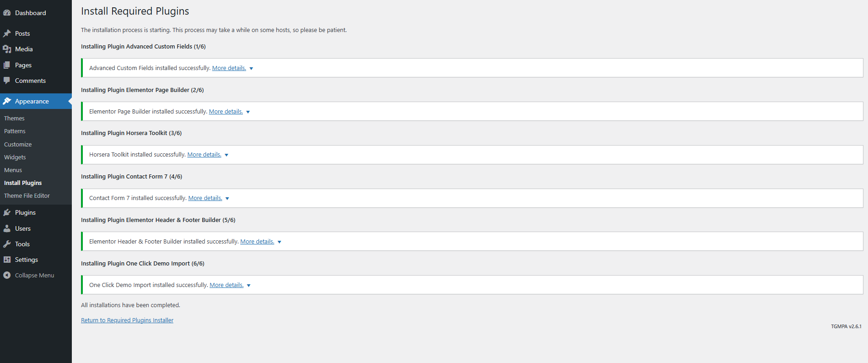Open More details for Elementor Header & Footer Builder
Image resolution: width=868 pixels, height=363 pixels.
(x=257, y=241)
